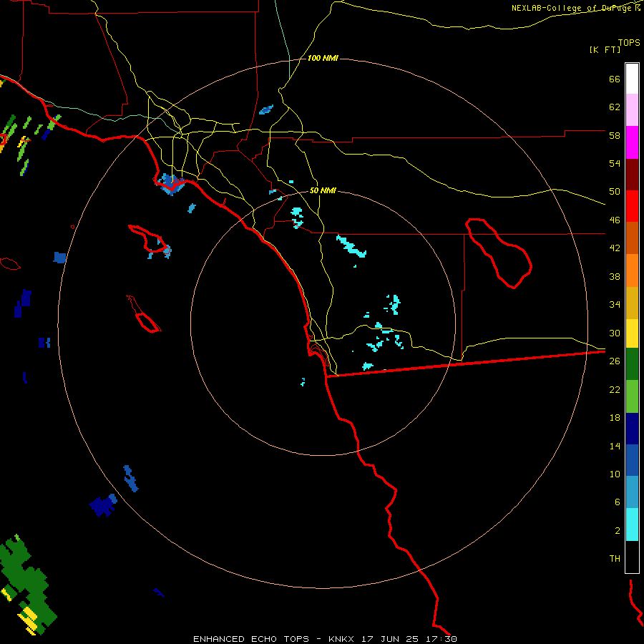Pick the dark green legend swatch
The height and width of the screenshot is (644, 644).
[632, 364]
